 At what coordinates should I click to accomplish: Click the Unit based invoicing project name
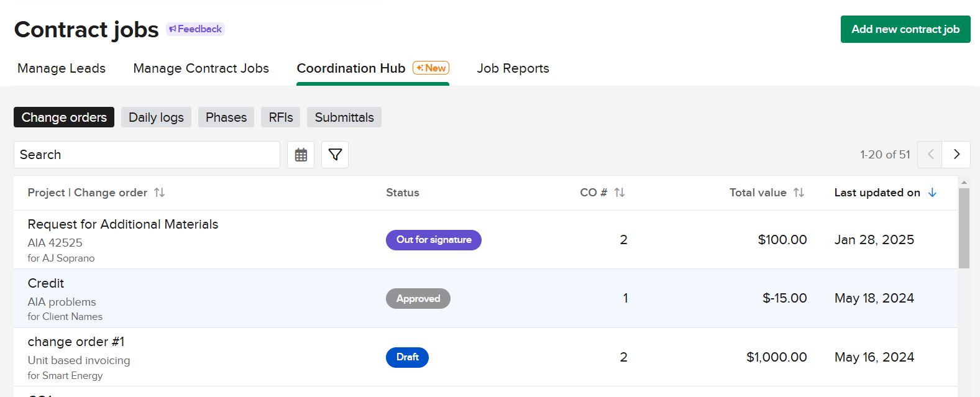[79, 360]
